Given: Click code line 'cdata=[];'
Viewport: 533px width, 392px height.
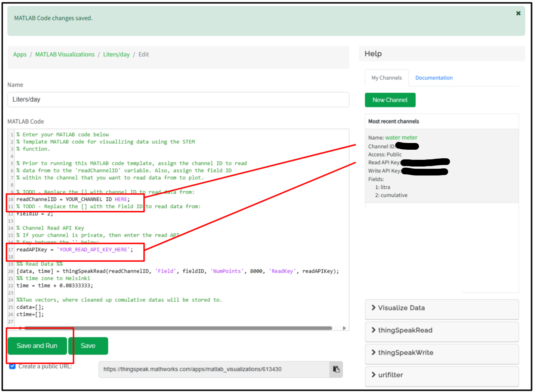Looking at the screenshot, I should click(30, 307).
